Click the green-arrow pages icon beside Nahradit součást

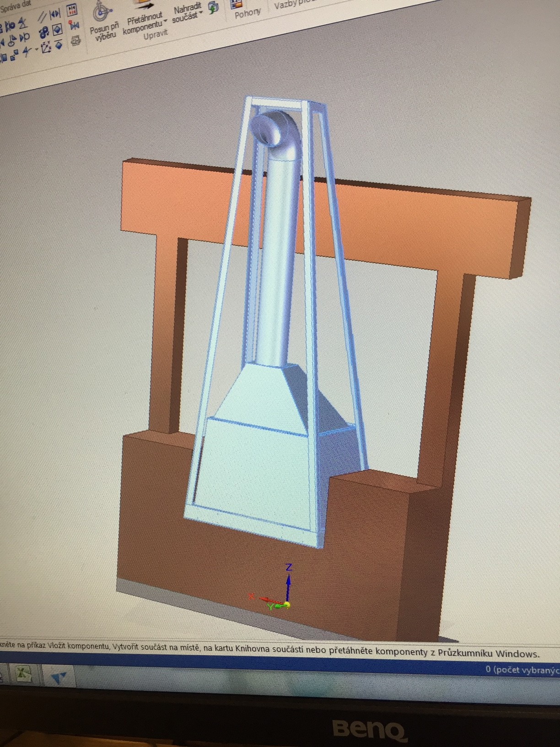(x=213, y=7)
